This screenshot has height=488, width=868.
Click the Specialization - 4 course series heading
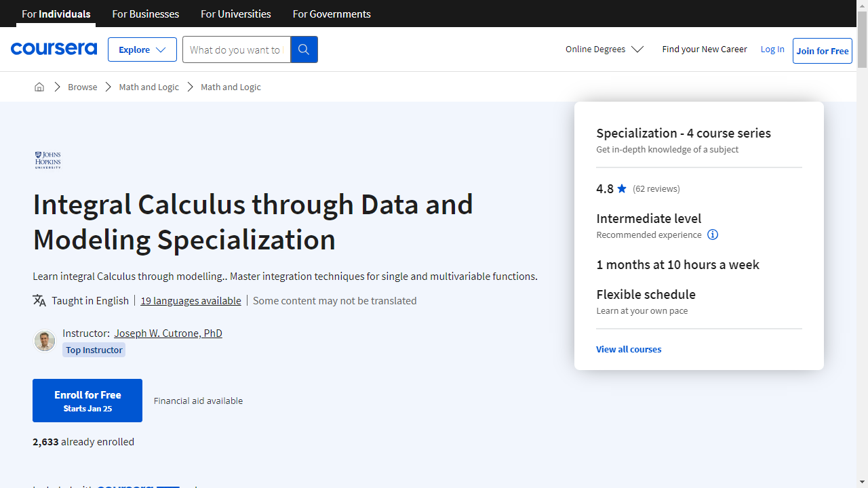tap(684, 133)
